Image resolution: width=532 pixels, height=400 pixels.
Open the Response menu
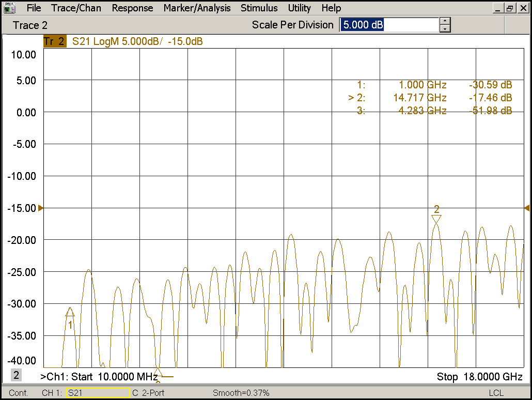[132, 8]
